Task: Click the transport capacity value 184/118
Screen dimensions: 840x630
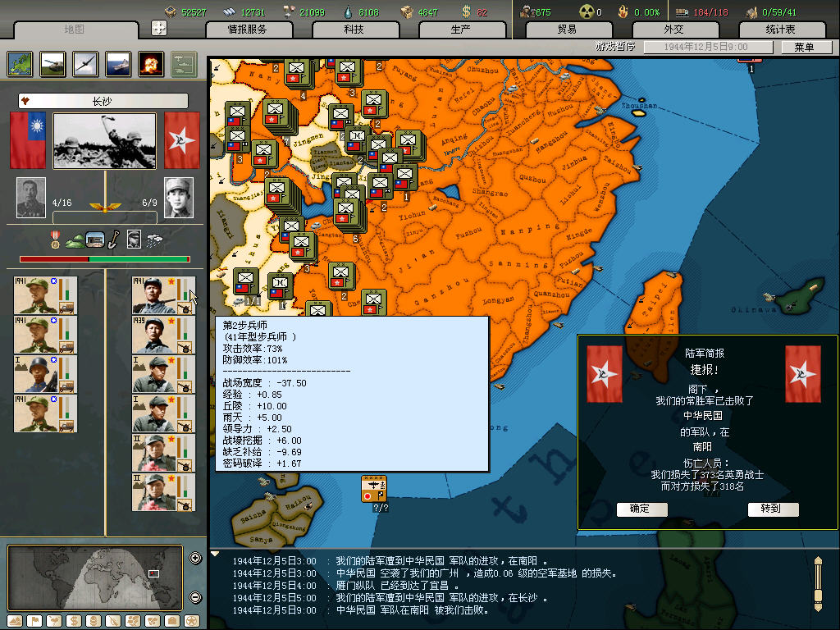Action: (x=710, y=11)
